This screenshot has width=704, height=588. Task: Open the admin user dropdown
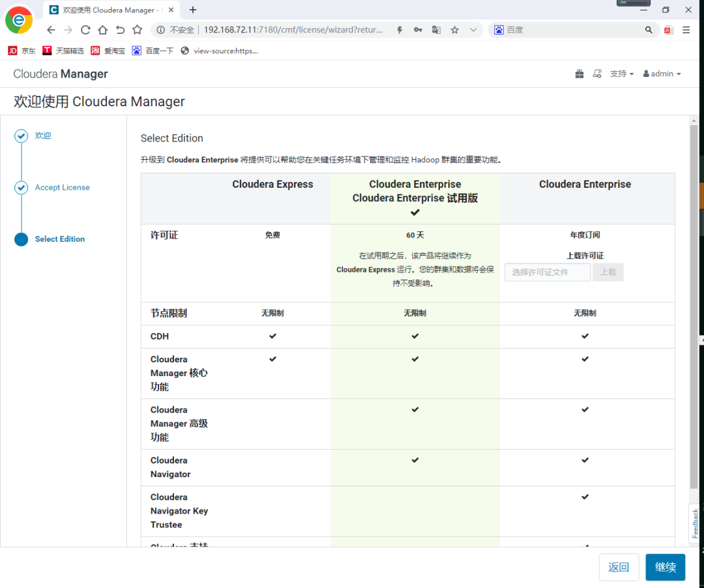click(x=662, y=74)
